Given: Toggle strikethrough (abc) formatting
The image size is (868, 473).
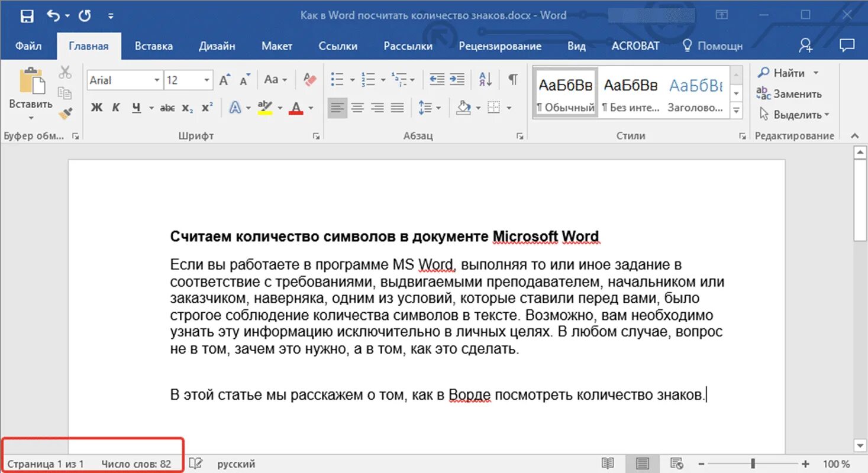Looking at the screenshot, I should click(167, 108).
